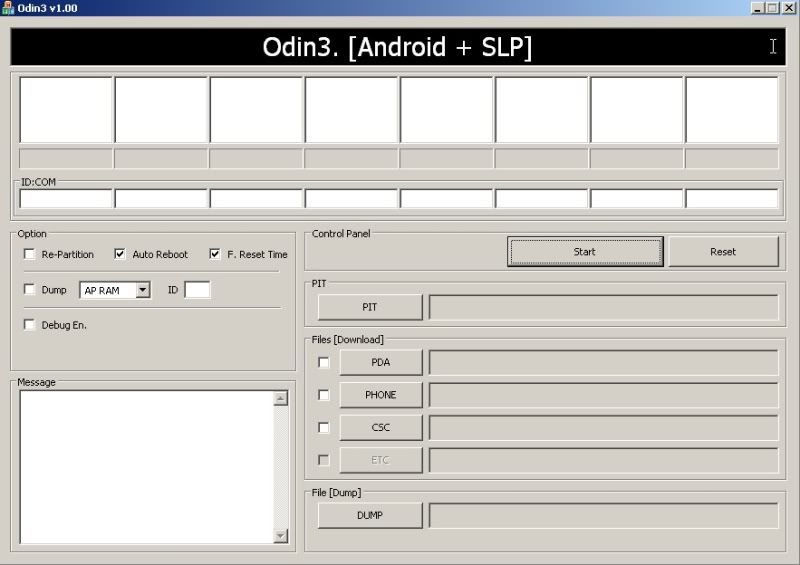Check the Debug En. option

click(30, 325)
